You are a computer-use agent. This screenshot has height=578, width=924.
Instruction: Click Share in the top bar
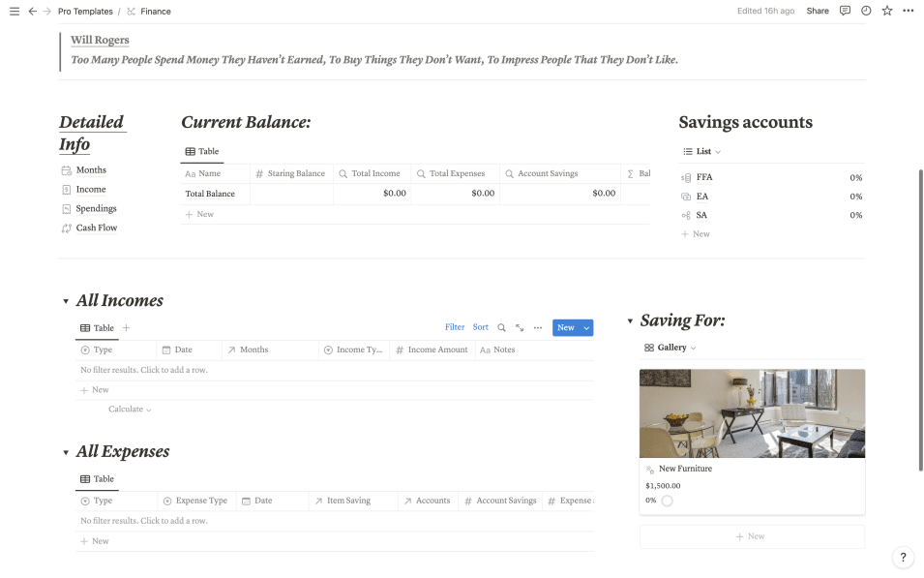pyautogui.click(x=818, y=11)
